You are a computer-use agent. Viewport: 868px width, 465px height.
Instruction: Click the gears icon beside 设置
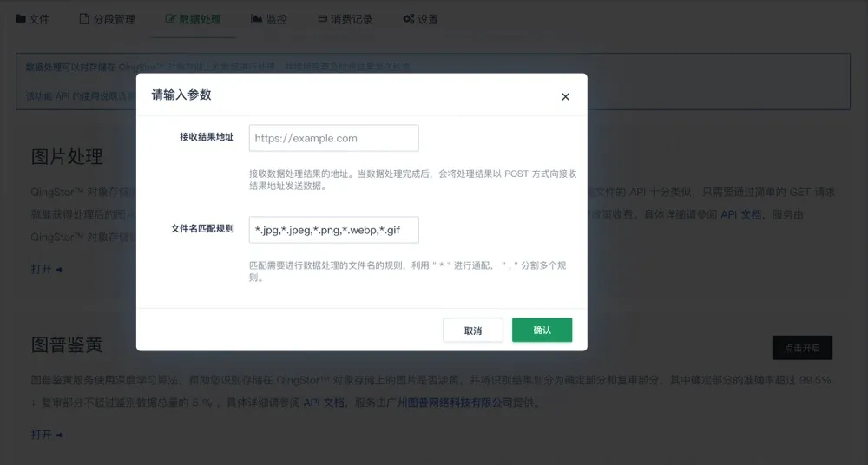tap(408, 19)
